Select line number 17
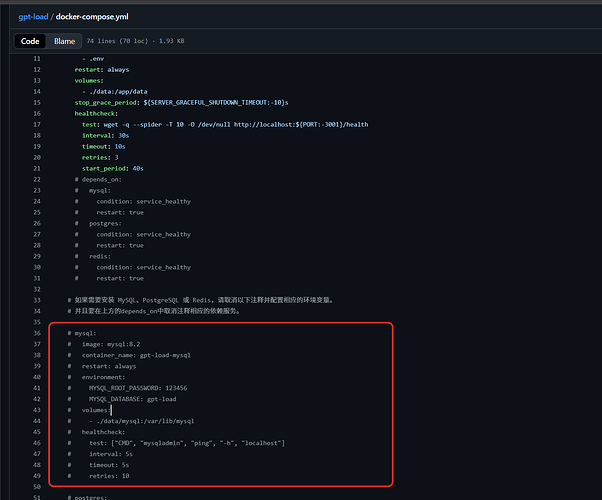 pos(37,124)
